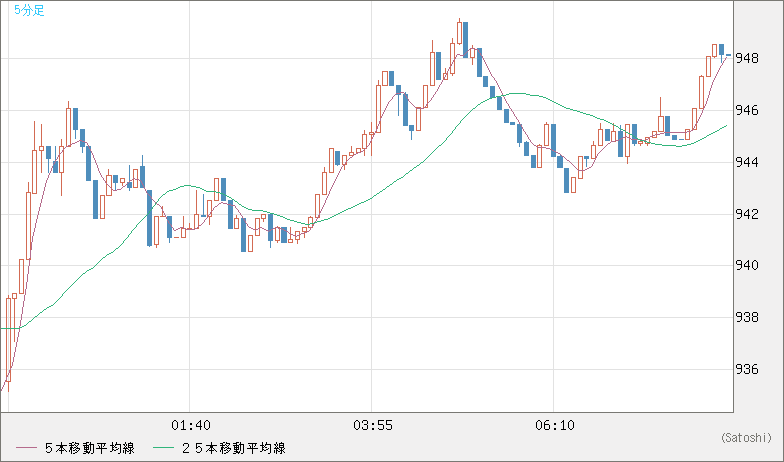784x462 pixels.
Task: Click the (Satoshi) unit label
Action: click(746, 438)
